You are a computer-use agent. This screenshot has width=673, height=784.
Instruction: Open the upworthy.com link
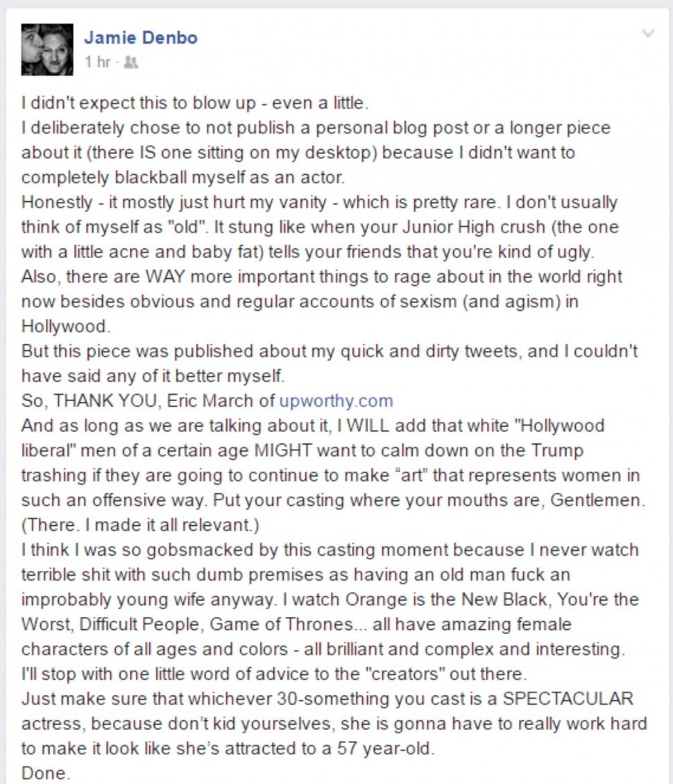click(x=336, y=401)
